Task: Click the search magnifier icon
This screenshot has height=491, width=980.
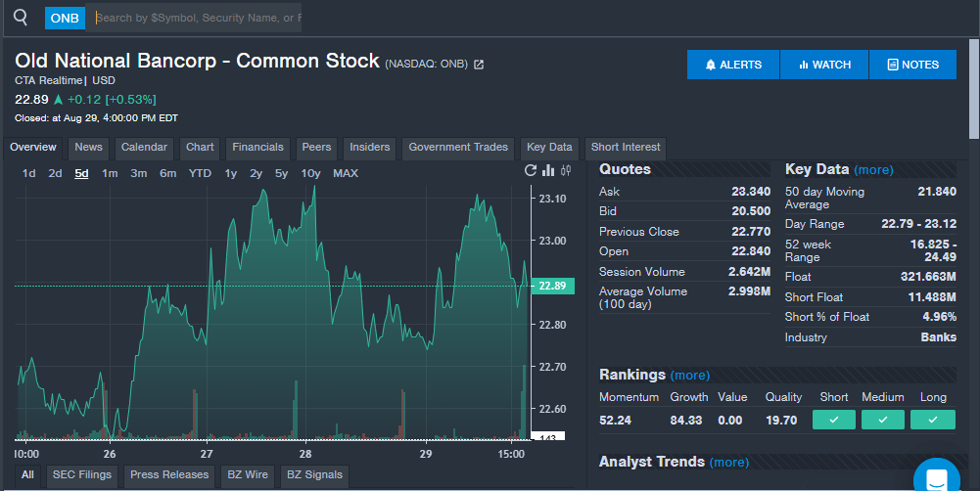Action: [21, 17]
